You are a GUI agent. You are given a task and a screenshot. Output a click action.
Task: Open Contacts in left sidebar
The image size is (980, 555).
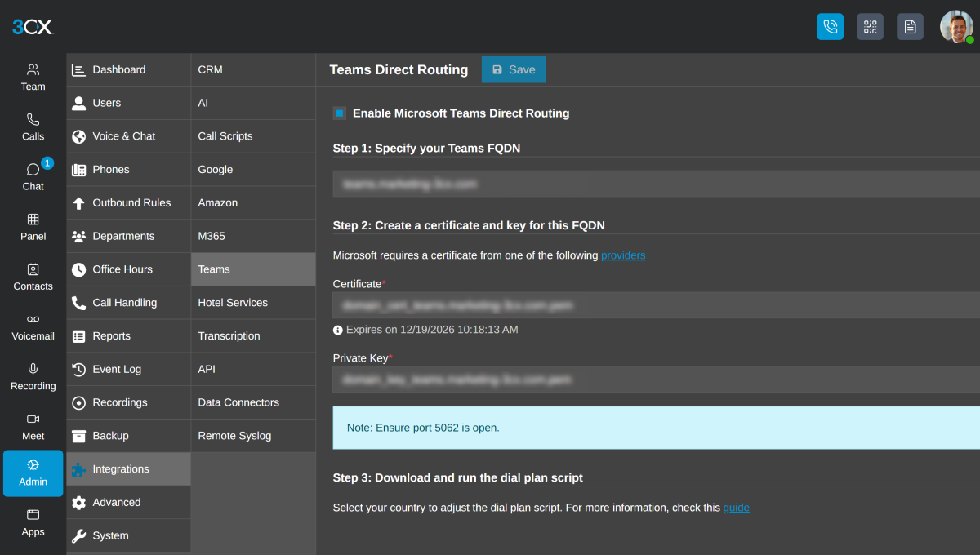coord(33,277)
